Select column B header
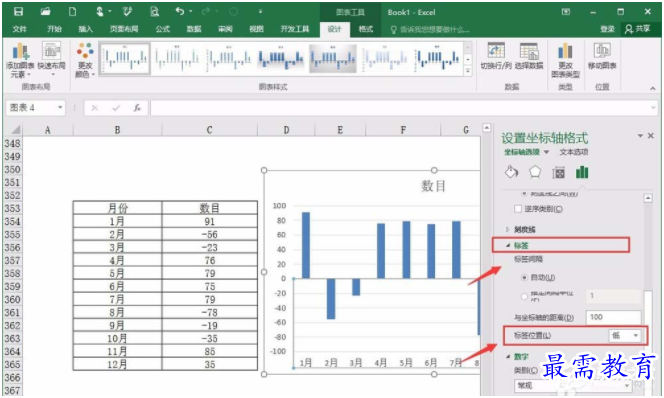The height and width of the screenshot is (398, 664). (117, 130)
